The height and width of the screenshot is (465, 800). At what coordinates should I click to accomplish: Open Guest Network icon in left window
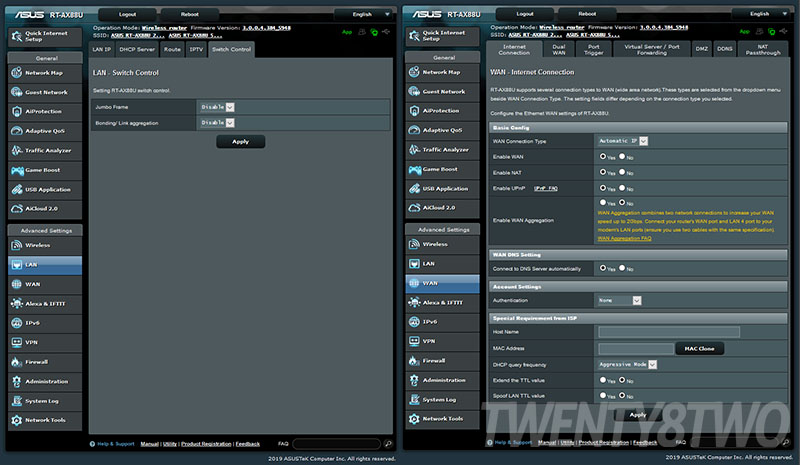[16, 92]
